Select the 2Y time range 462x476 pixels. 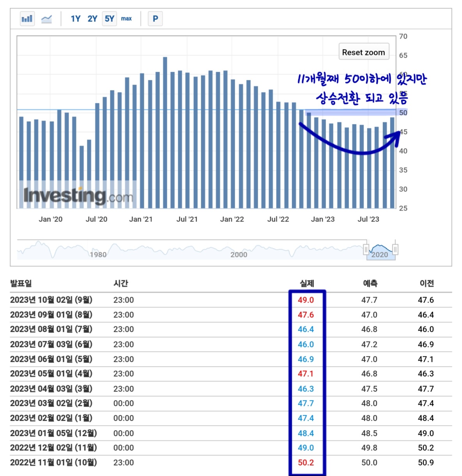[x=92, y=19]
